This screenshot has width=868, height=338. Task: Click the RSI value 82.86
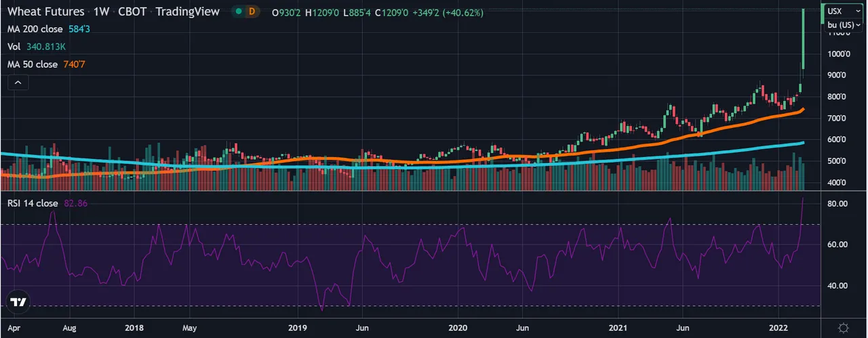(x=75, y=203)
